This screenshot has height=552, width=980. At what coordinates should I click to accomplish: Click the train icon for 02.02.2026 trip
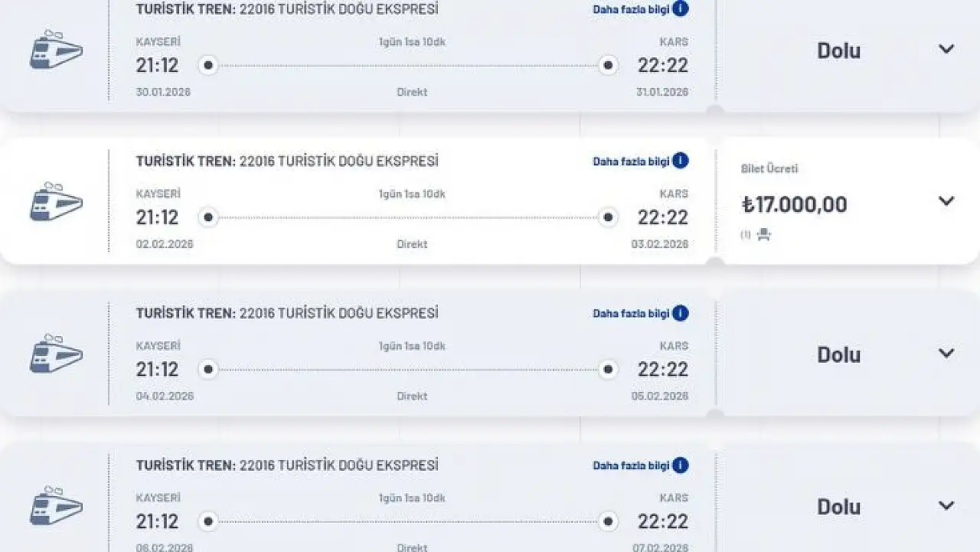pos(56,202)
